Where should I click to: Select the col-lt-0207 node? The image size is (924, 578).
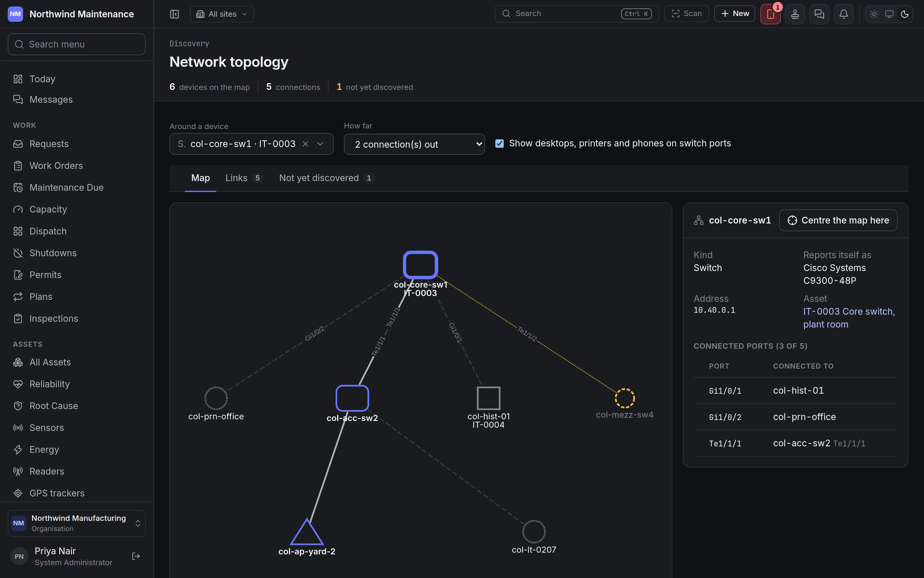click(x=534, y=531)
